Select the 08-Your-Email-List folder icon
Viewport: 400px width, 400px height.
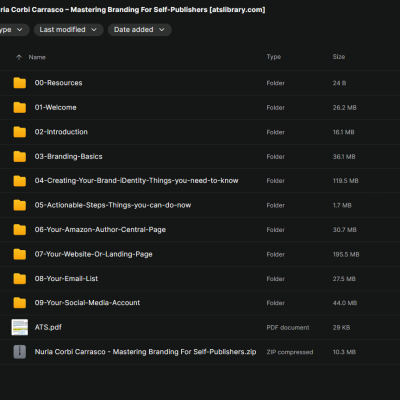[20, 279]
